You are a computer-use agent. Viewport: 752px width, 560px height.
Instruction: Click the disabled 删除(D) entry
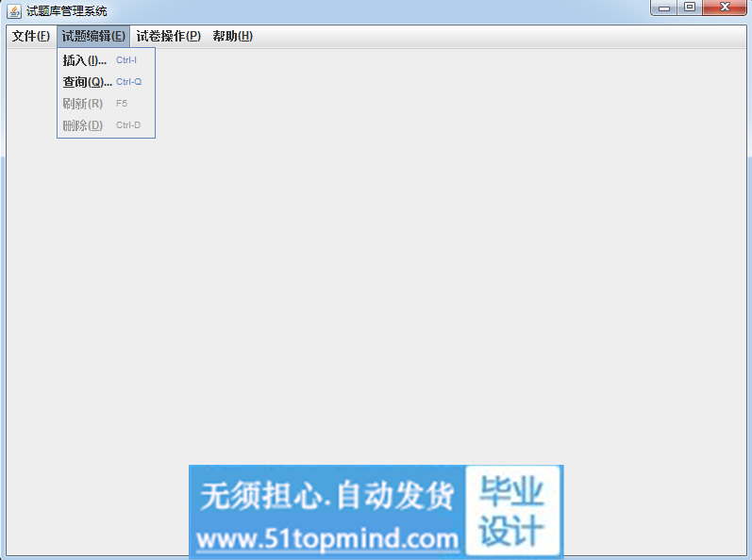tap(106, 125)
